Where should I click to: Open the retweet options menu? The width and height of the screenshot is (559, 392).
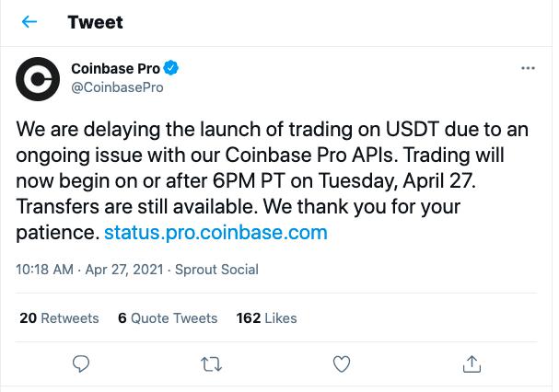pyautogui.click(x=211, y=363)
